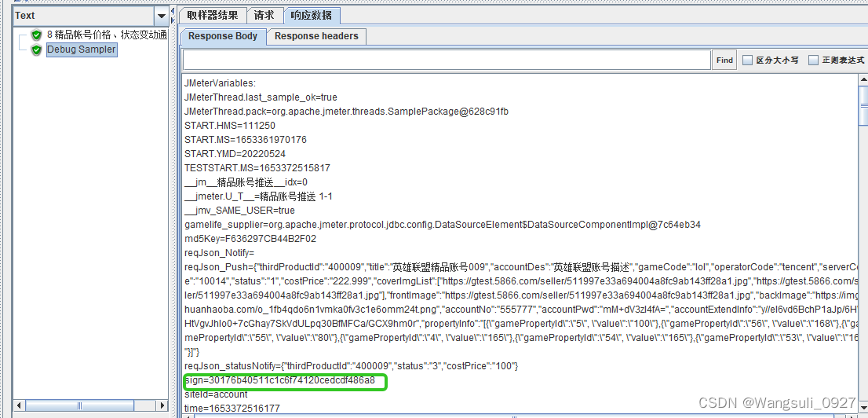Image resolution: width=868 pixels, height=418 pixels.
Task: Click response body vertical scrollbar thumb
Action: pyautogui.click(x=863, y=106)
